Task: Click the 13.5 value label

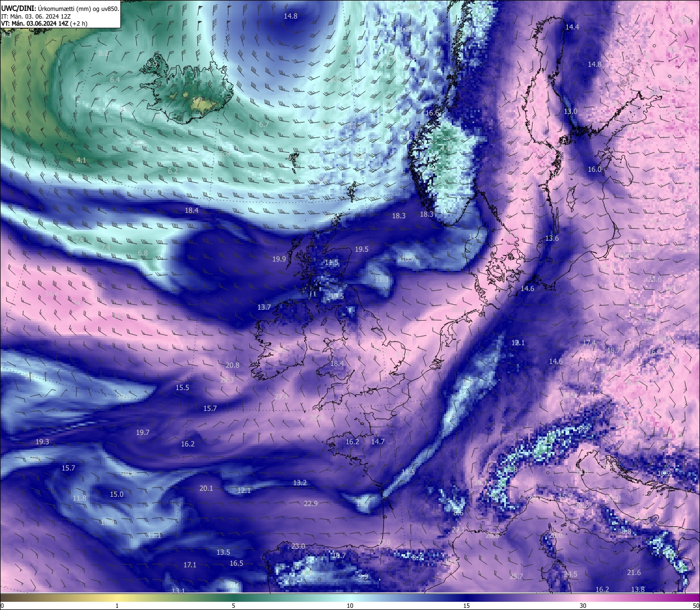Action: [223, 552]
